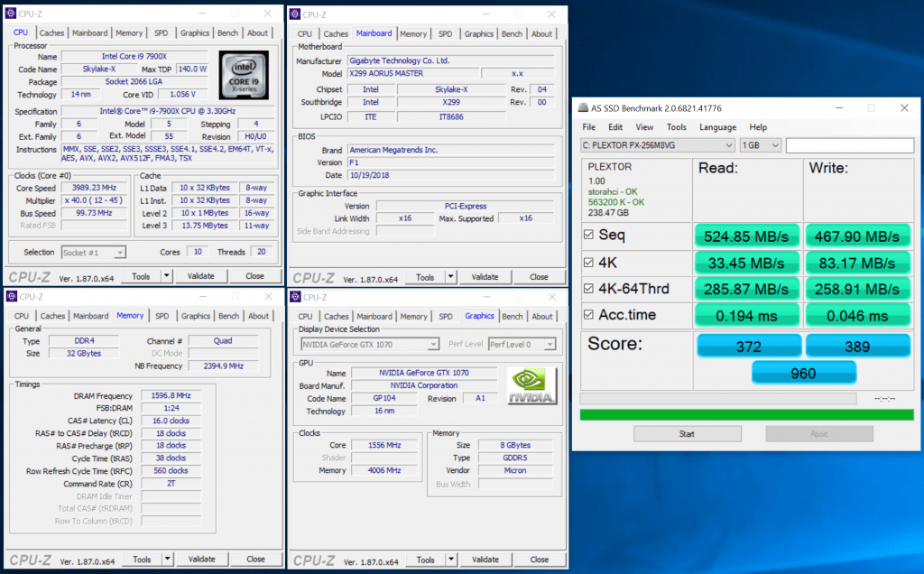This screenshot has width=924, height=574.
Task: Open the PLEXTOR PX-256M8VG drive dropdown
Action: [x=657, y=145]
